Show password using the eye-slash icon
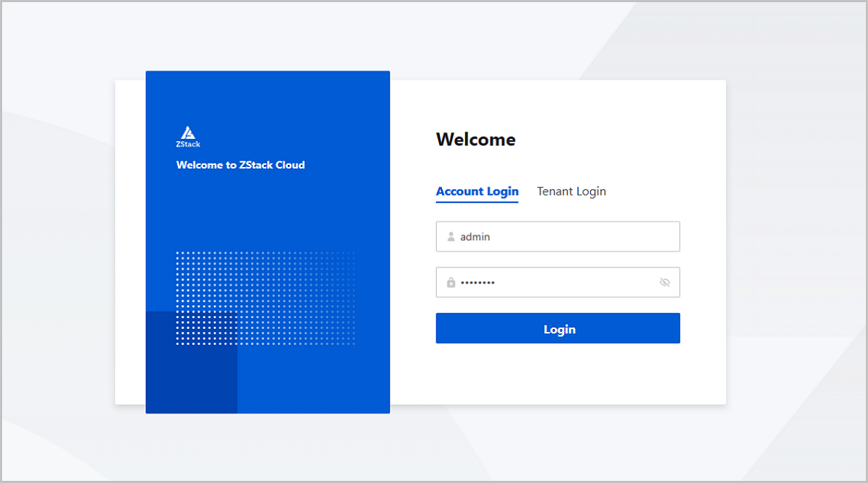868x483 pixels. [x=665, y=283]
